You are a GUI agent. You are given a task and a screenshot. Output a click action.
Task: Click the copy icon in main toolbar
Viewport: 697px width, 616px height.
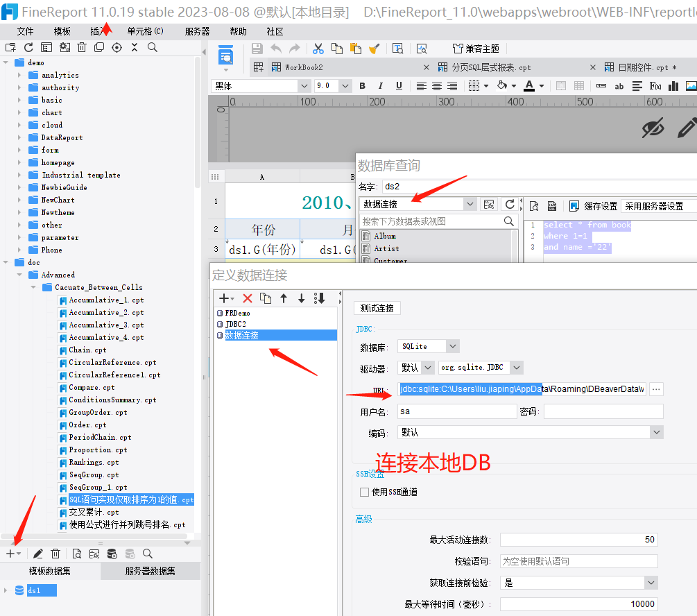pyautogui.click(x=337, y=49)
